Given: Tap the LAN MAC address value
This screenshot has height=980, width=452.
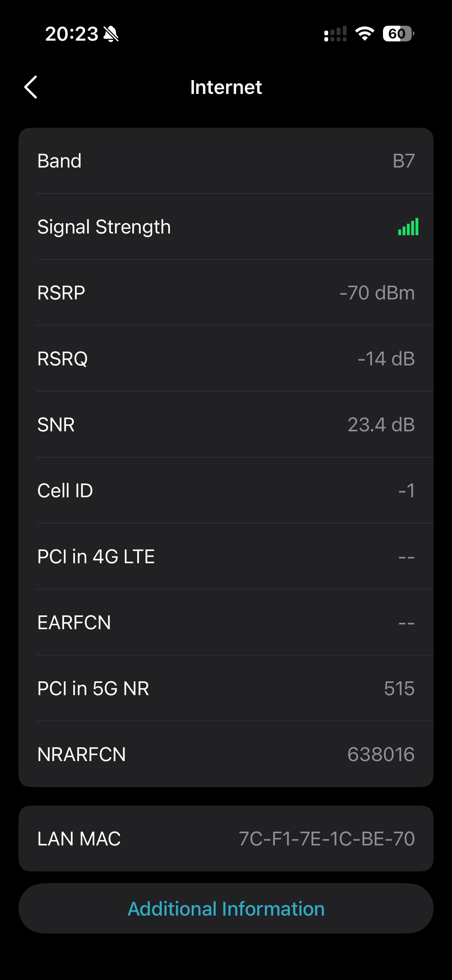Looking at the screenshot, I should click(327, 839).
